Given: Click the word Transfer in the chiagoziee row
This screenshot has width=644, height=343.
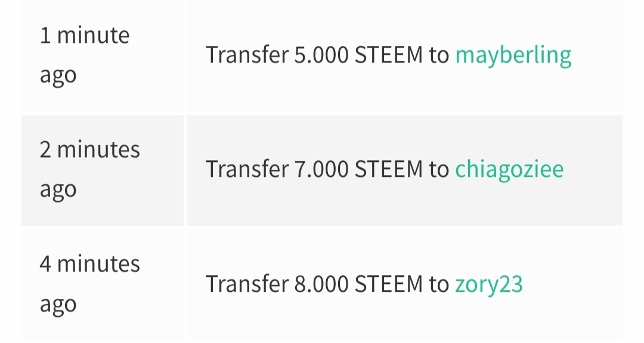Looking at the screenshot, I should click(247, 170).
